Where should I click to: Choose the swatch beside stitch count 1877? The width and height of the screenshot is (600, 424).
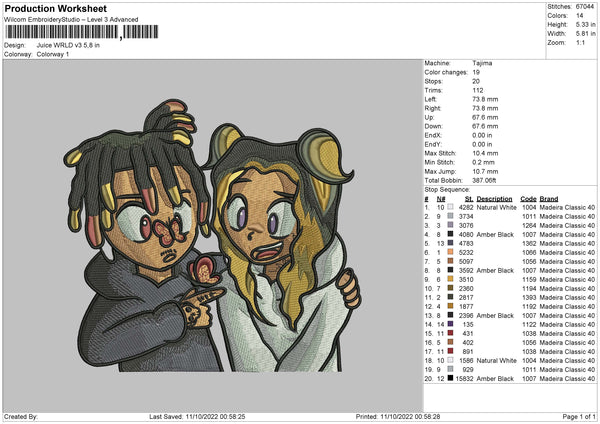pyautogui.click(x=450, y=306)
